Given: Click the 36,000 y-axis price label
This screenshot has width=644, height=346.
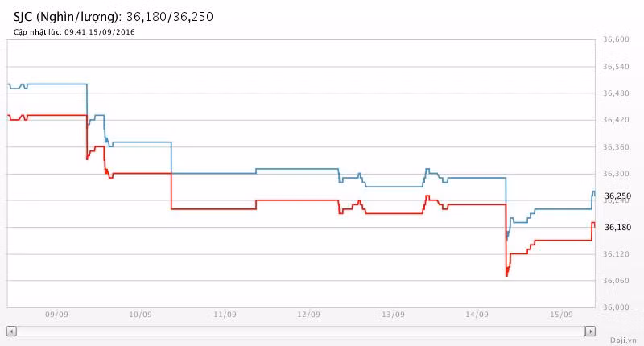Looking at the screenshot, I should pos(616,307).
